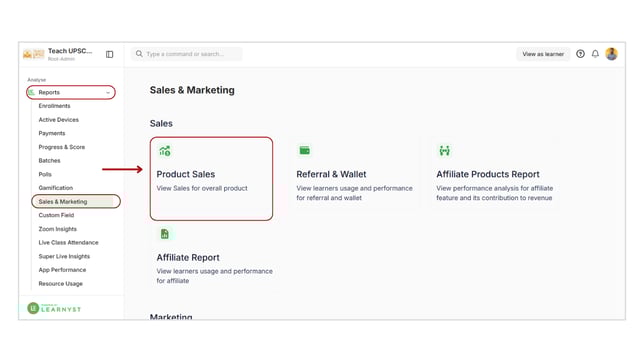644x362 pixels.
Task: Open the Custom Field report
Action: tap(56, 215)
